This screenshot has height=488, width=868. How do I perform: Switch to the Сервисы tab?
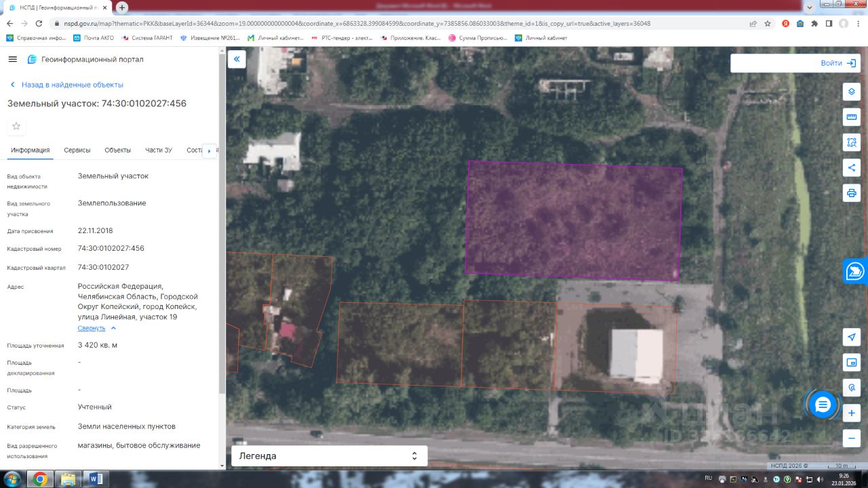pos(77,150)
